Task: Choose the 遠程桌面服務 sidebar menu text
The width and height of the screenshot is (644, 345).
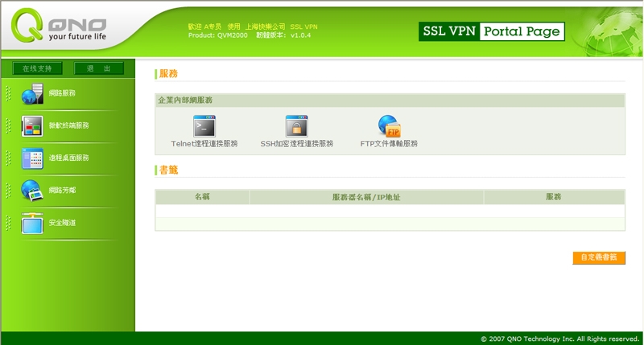Action: pyautogui.click(x=69, y=158)
